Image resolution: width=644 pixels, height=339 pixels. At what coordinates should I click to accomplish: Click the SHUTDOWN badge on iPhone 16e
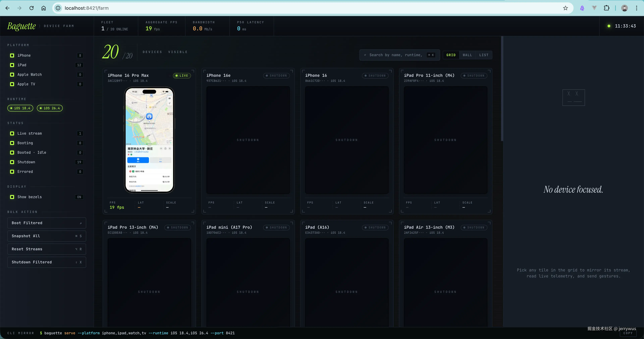276,76
